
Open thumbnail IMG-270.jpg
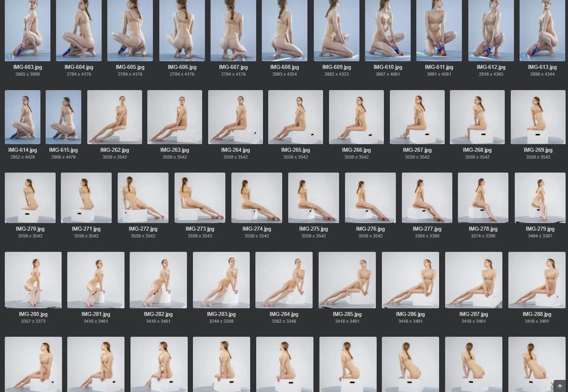(x=30, y=198)
